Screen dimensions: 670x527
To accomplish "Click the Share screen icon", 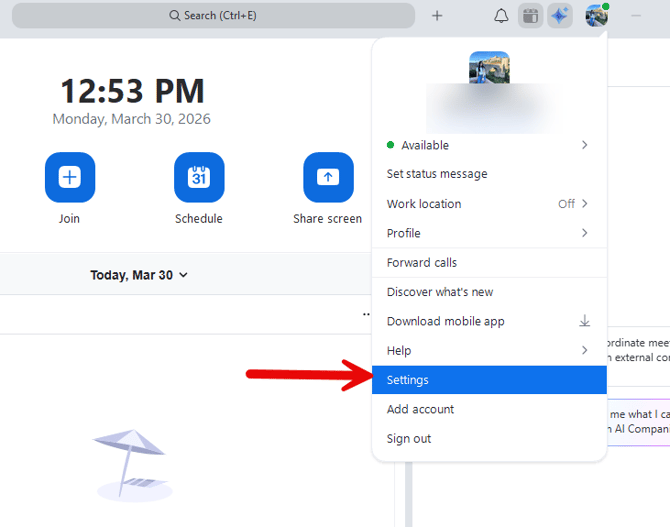I will pos(328,177).
